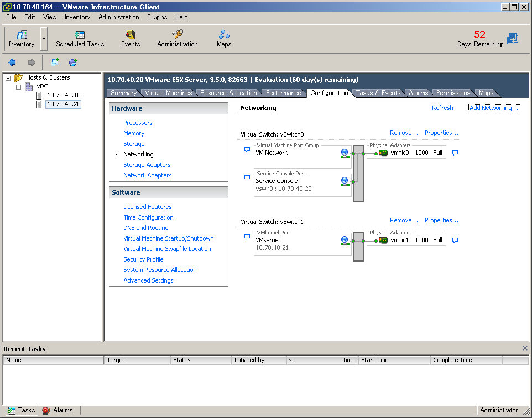
Task: Switch to the host Maps tab
Action: (486, 93)
